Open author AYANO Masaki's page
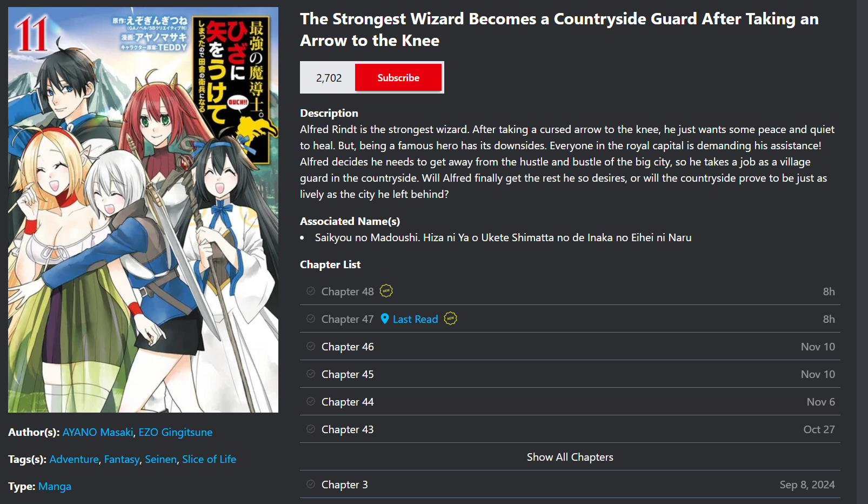 98,432
